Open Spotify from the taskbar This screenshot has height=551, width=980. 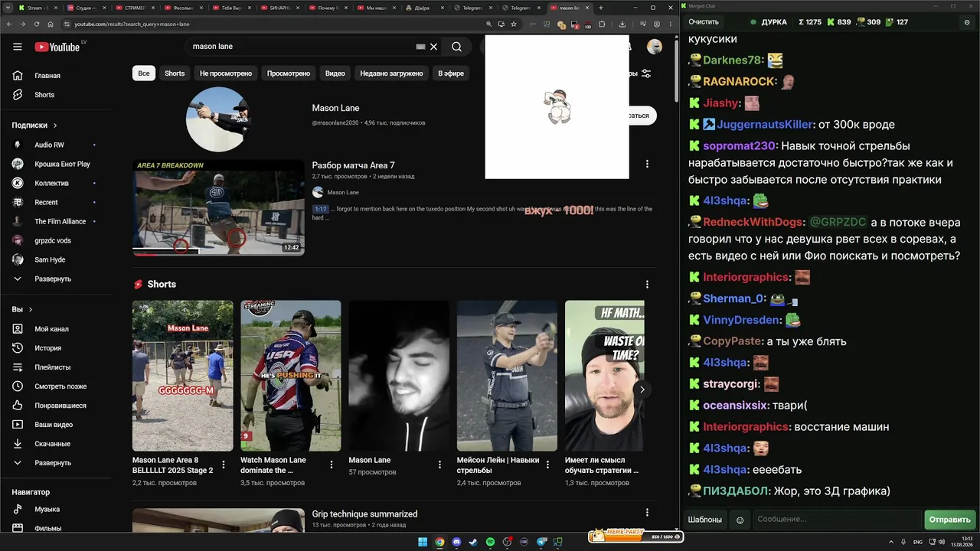490,542
